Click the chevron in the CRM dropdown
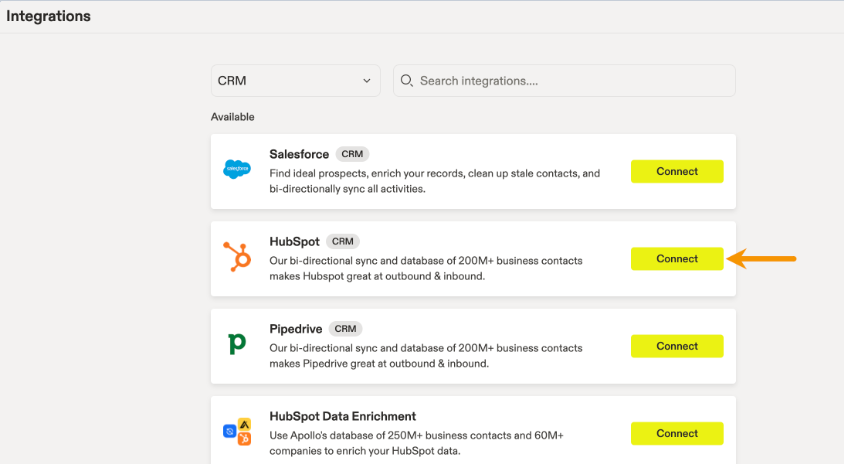 pyautogui.click(x=367, y=81)
